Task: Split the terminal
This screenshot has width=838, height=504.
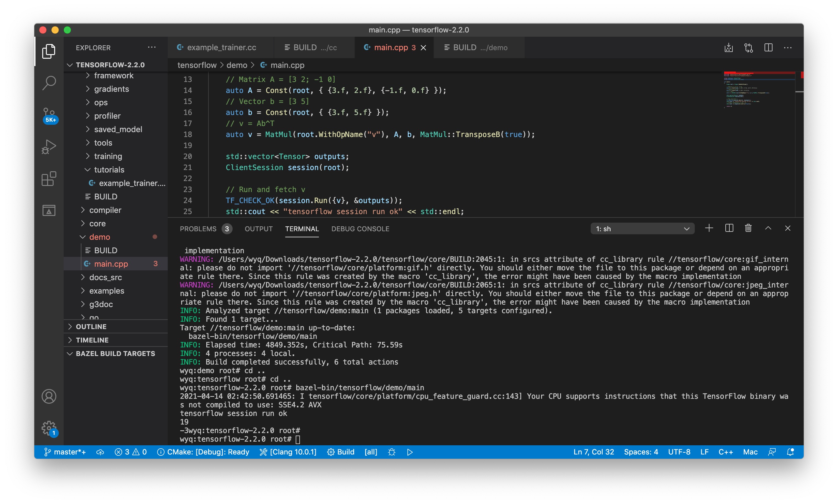Action: click(729, 228)
